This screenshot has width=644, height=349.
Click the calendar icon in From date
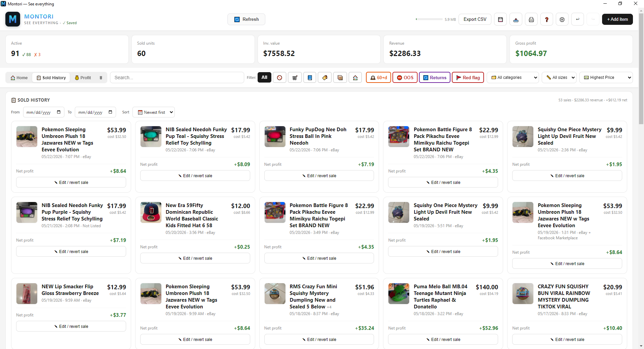59,112
